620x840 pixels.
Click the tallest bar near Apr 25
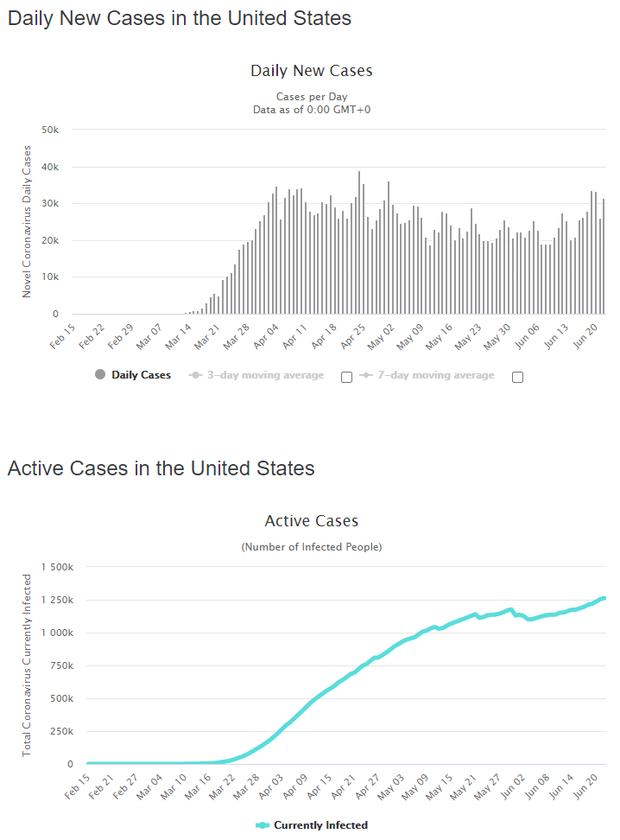(x=359, y=242)
